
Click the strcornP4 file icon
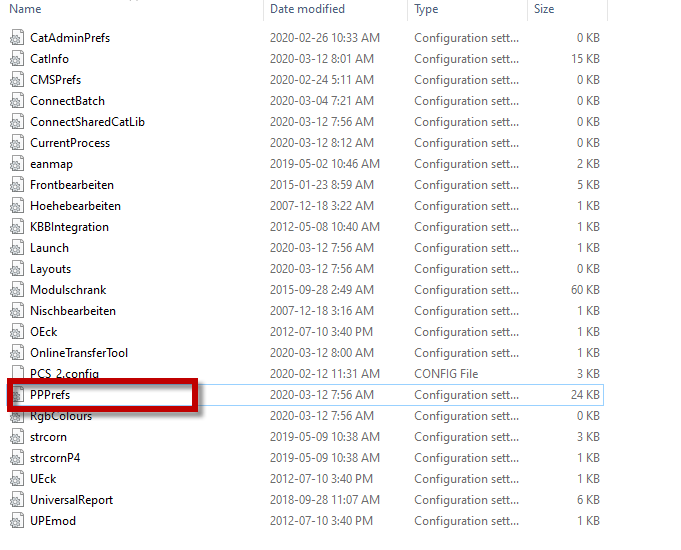coord(17,458)
